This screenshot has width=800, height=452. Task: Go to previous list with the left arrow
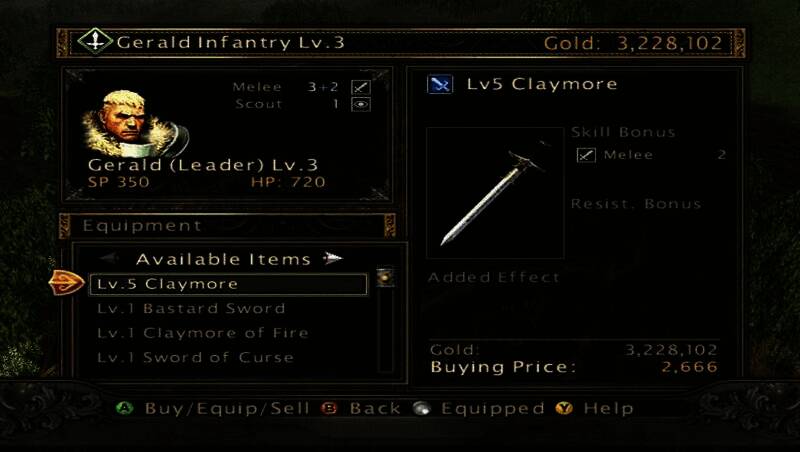110,259
